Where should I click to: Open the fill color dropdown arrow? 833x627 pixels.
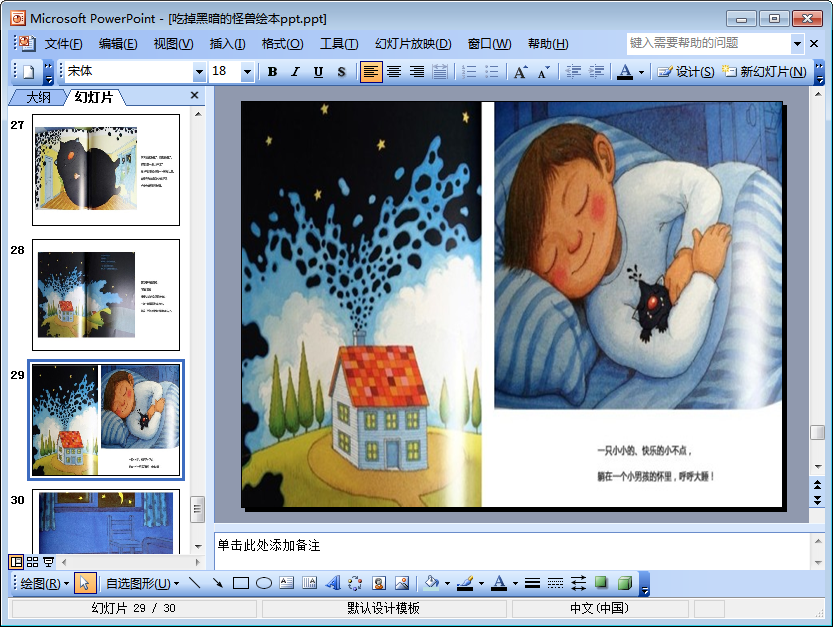click(x=447, y=583)
